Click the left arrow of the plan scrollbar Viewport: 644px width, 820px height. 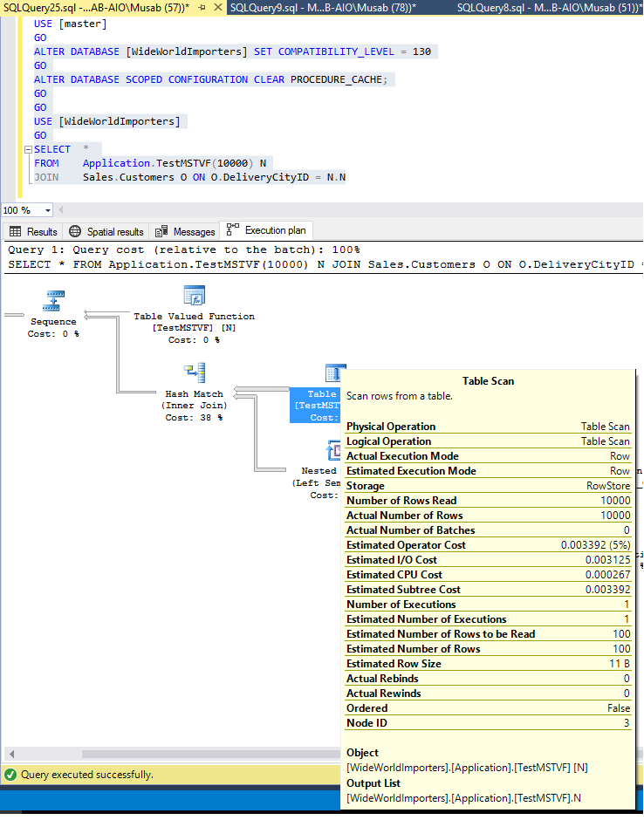coord(10,754)
